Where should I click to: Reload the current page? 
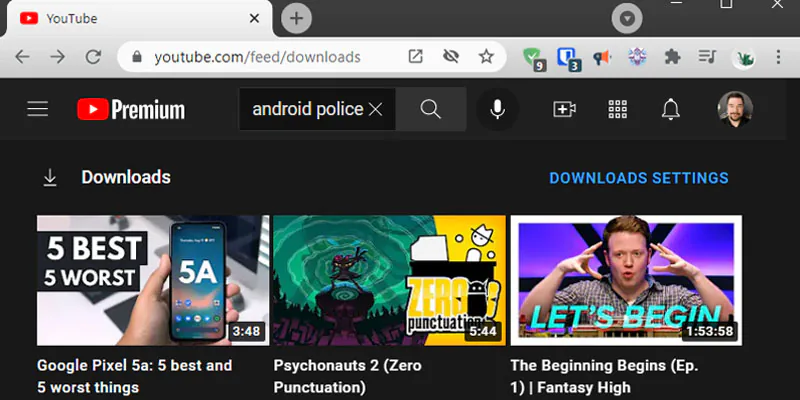(93, 57)
